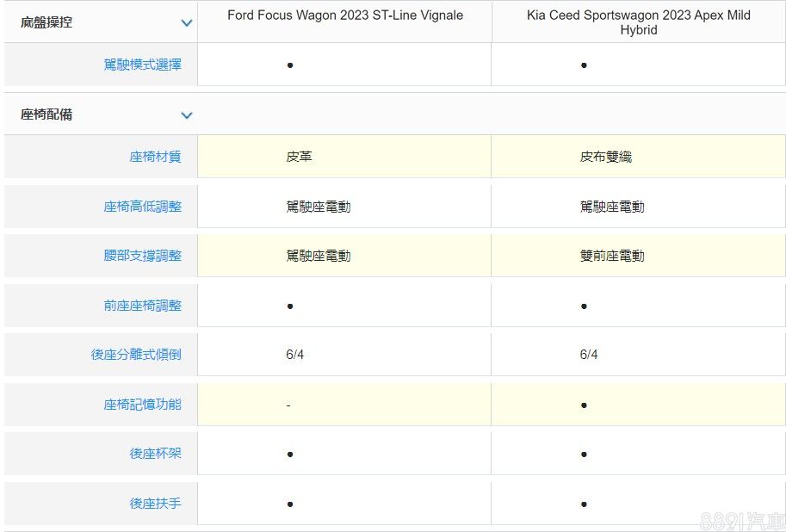This screenshot has width=786, height=532.
Task: Select the 後座杯架 row label
Action: tap(155, 454)
